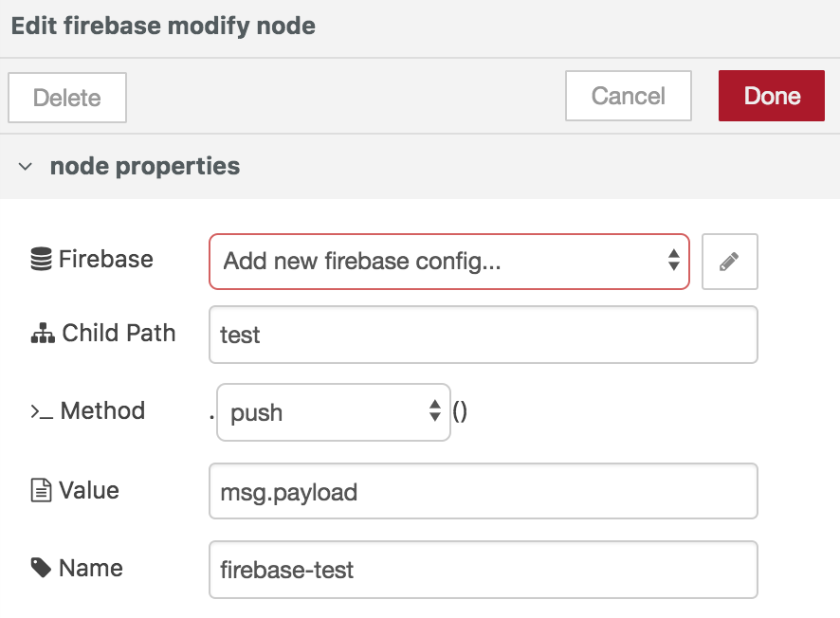Click the Method terminal prompt icon
This screenshot has width=840, height=618.
42,411
